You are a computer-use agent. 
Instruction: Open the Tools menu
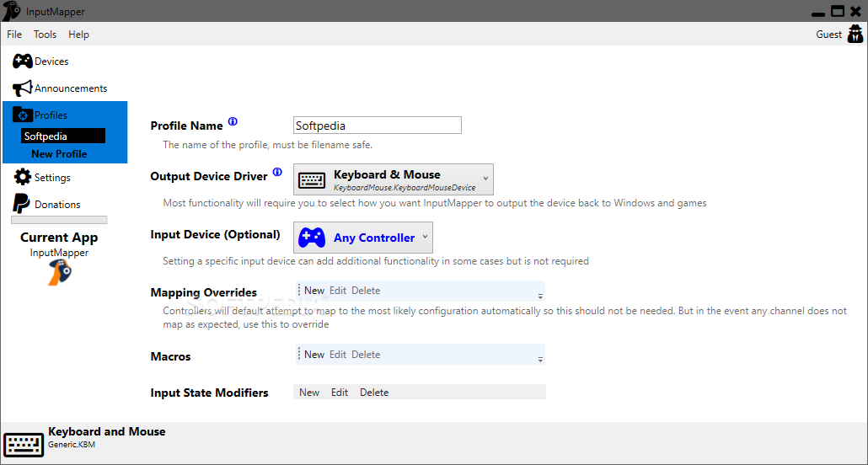point(45,35)
